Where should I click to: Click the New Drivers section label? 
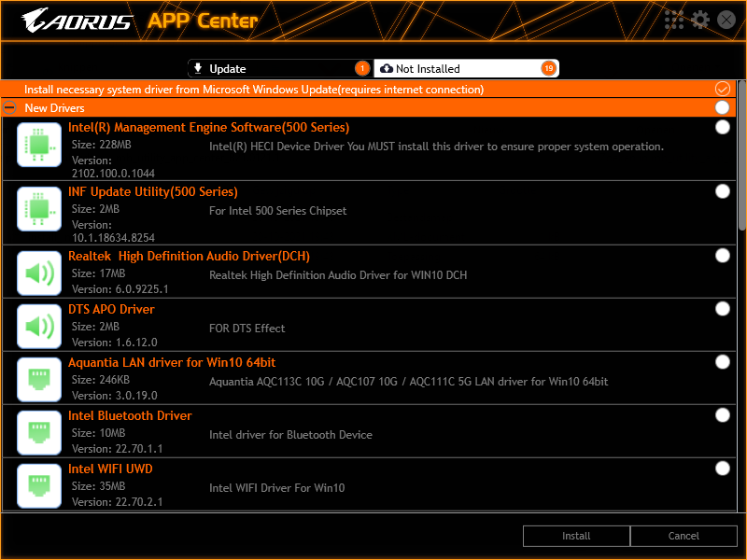coord(55,108)
